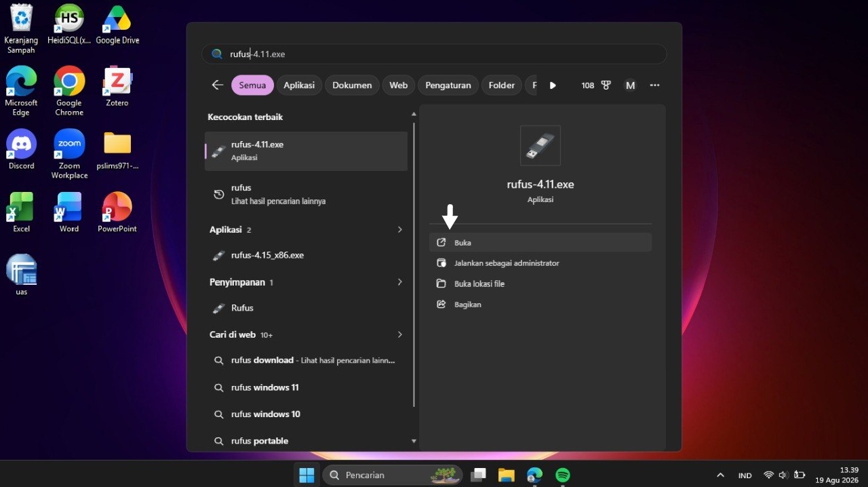The width and height of the screenshot is (868, 487).
Task: Click Buka to open rufus-4.11.exe
Action: [540, 242]
